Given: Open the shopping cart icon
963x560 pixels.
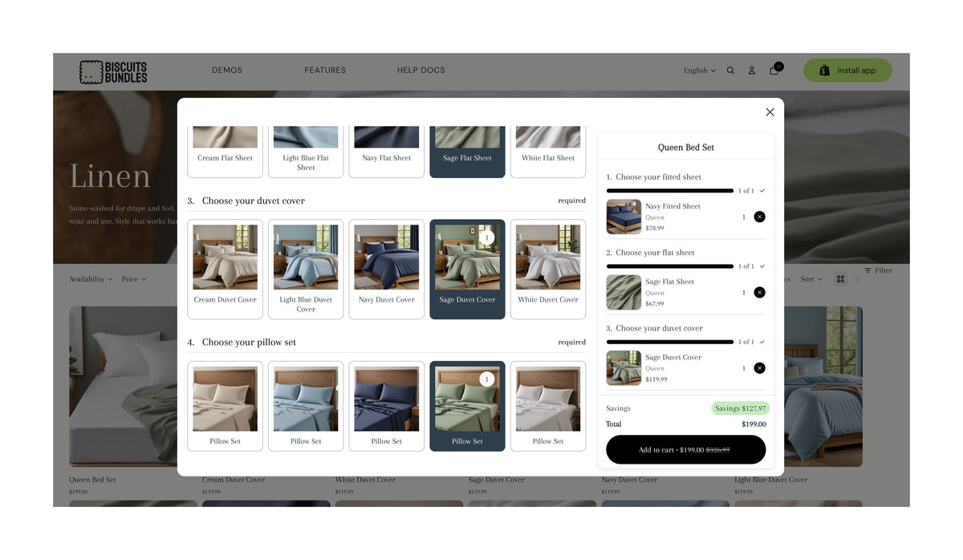Looking at the screenshot, I should click(x=774, y=70).
